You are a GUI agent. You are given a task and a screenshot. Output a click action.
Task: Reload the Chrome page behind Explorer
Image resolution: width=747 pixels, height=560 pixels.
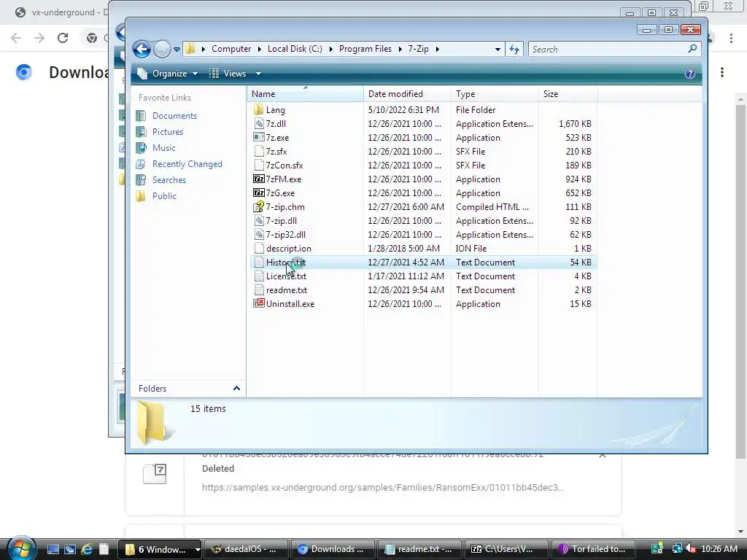point(63,38)
